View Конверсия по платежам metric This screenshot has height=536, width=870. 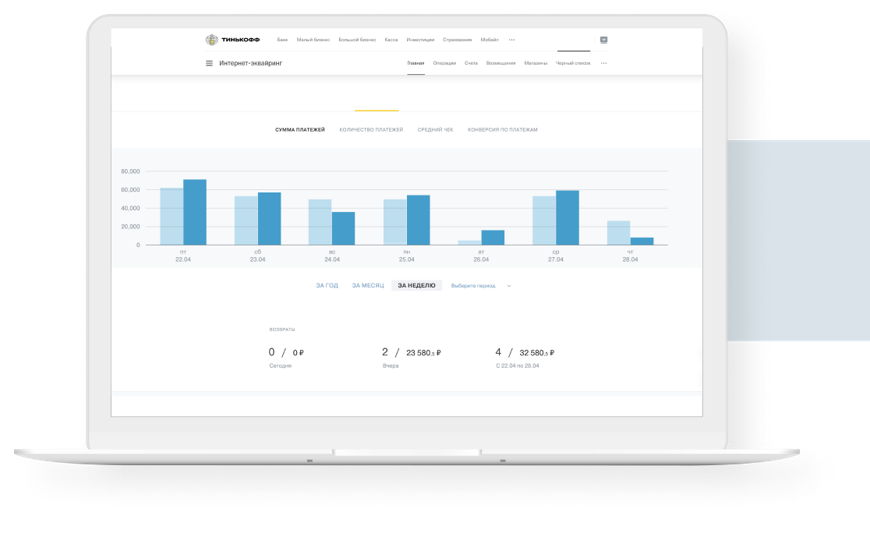tap(502, 130)
